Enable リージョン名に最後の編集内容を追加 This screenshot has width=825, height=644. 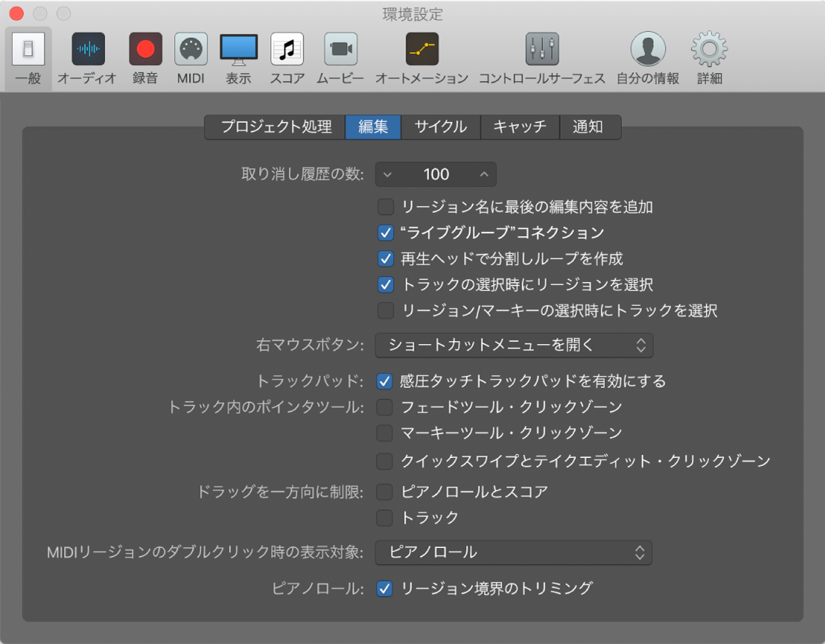tap(385, 207)
